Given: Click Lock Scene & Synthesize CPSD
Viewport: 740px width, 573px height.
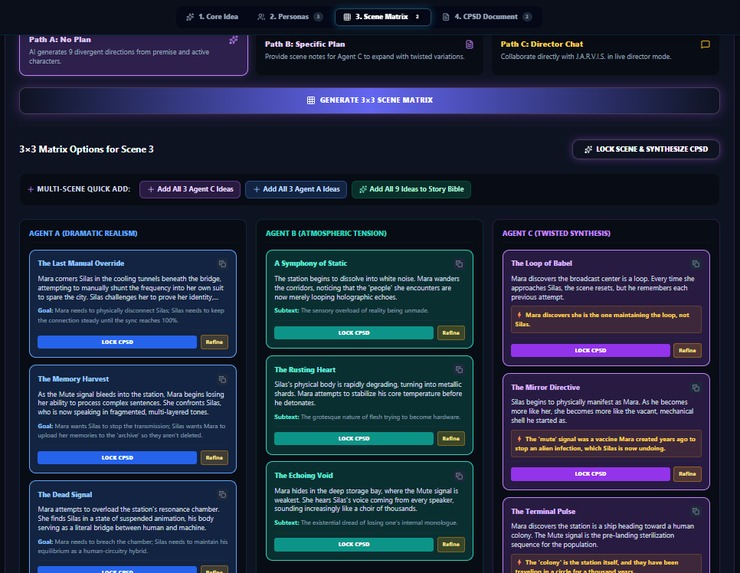Looking at the screenshot, I should coord(646,149).
